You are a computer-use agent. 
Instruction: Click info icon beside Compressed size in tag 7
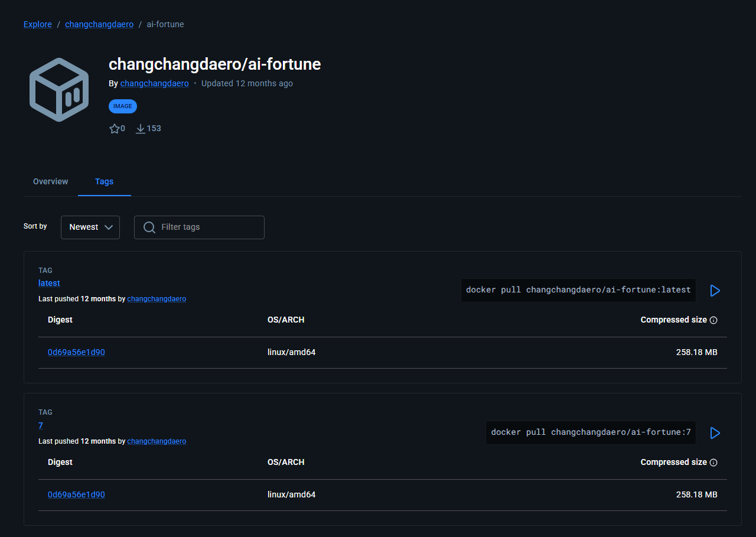pos(713,463)
